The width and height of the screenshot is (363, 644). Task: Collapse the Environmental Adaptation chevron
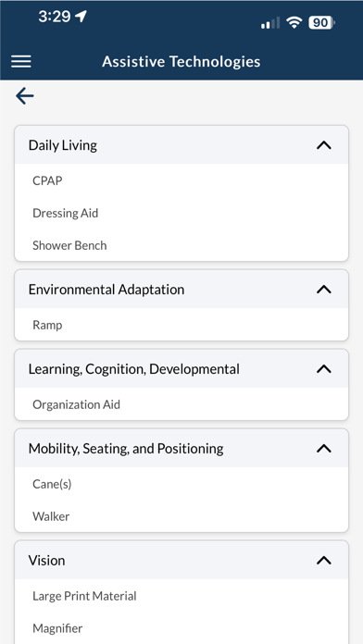324,290
